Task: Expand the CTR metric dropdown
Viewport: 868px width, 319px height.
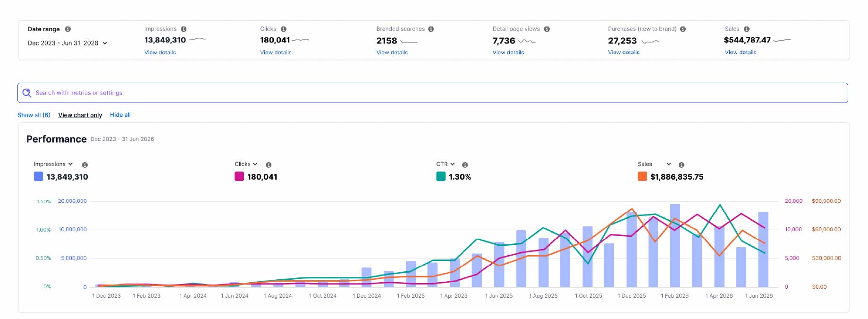Action: [x=446, y=164]
